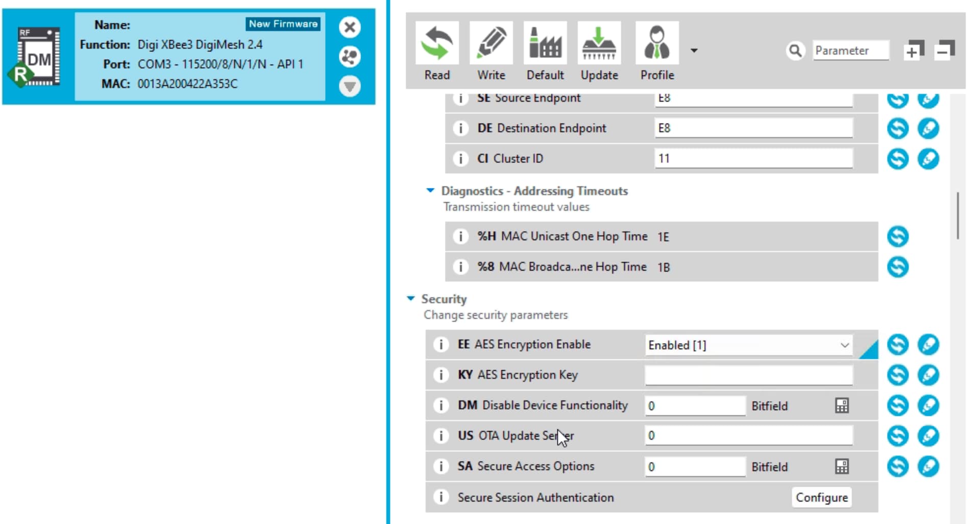Refresh the %H MAC Unicast value
Image resolution: width=980 pixels, height=524 pixels.
(x=897, y=236)
